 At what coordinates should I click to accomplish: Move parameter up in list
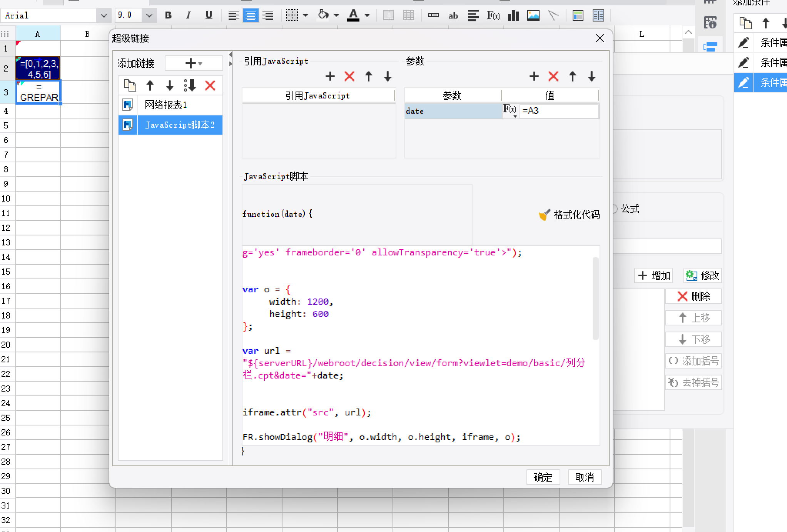pyautogui.click(x=573, y=76)
